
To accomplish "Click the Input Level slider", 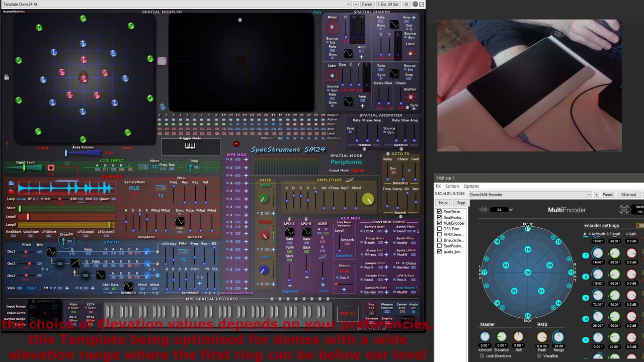I will click(24, 167).
